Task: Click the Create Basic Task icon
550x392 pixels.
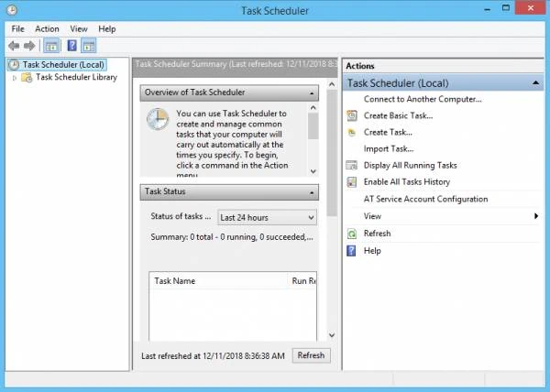Action: click(352, 115)
